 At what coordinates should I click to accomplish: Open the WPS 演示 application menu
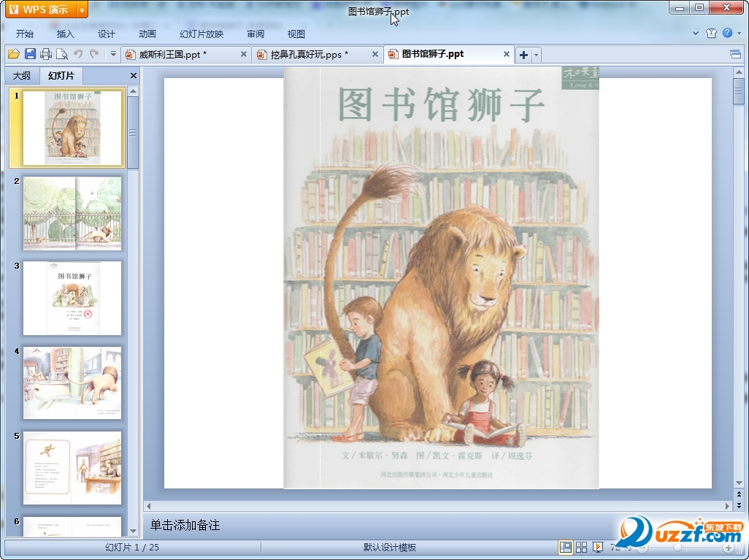41,9
